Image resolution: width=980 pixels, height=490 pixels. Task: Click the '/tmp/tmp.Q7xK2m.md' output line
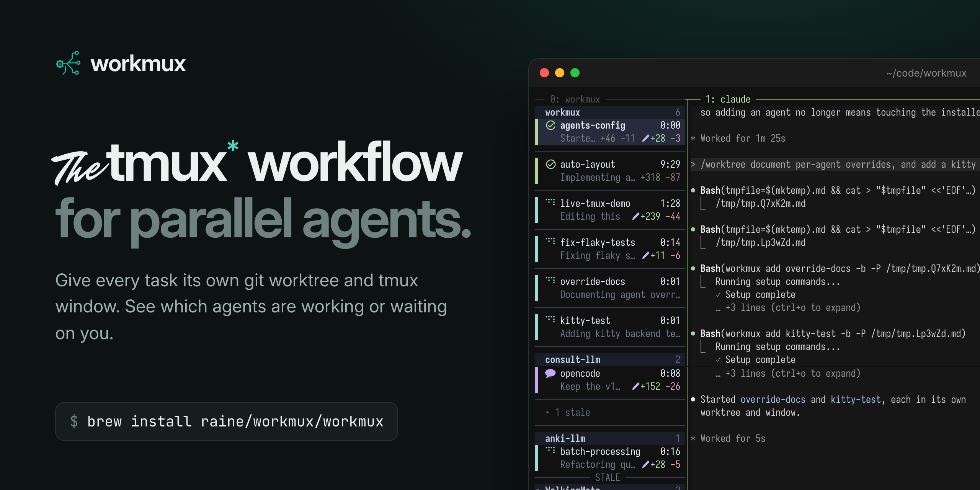(761, 203)
